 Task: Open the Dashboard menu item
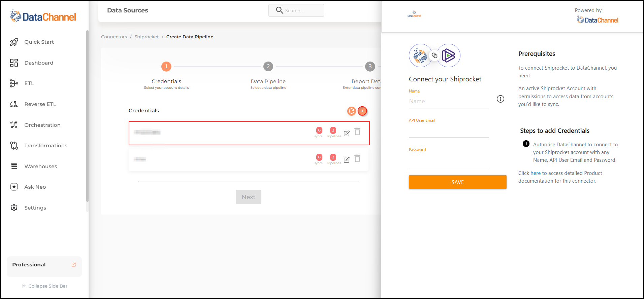click(x=39, y=63)
